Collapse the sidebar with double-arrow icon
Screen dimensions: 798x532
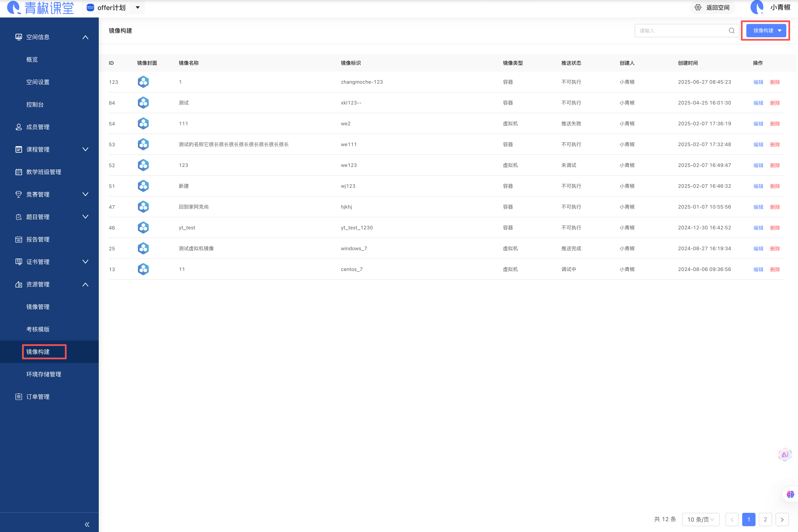pos(87,524)
